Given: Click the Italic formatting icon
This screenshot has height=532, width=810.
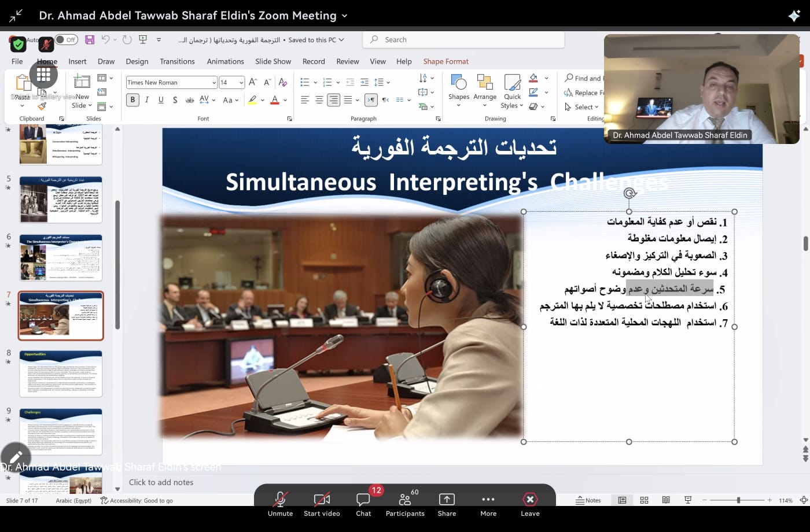Looking at the screenshot, I should 147,100.
